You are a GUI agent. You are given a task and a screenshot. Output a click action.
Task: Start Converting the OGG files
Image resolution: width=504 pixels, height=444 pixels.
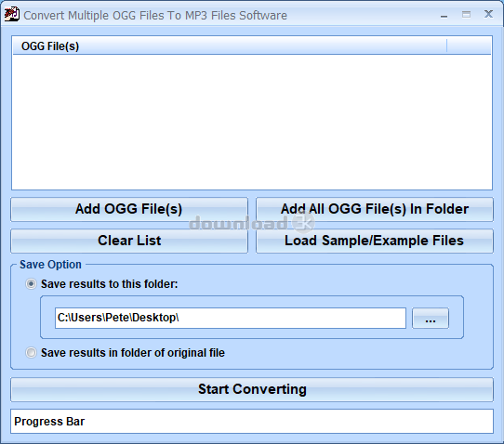[252, 389]
